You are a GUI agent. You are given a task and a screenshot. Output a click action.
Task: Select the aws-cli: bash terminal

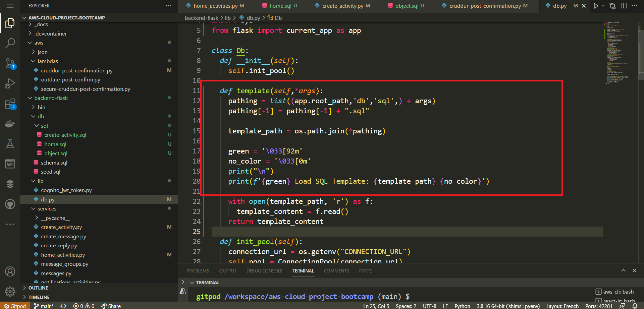(x=615, y=292)
